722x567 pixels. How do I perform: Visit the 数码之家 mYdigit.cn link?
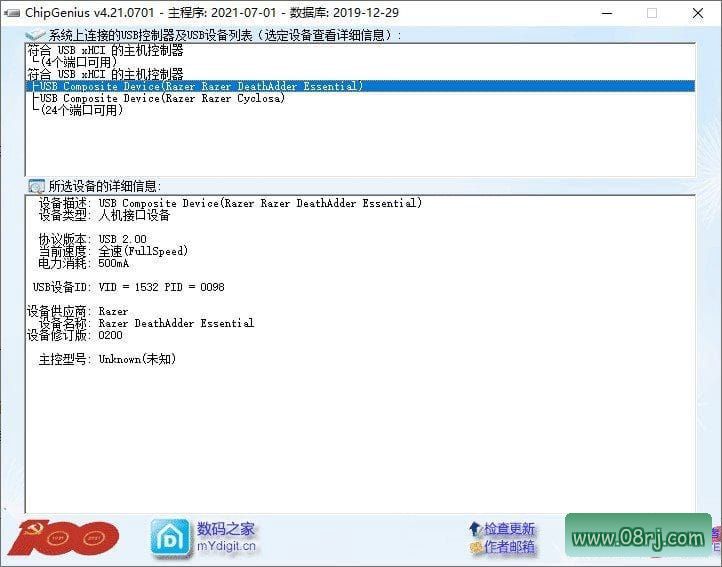click(226, 537)
